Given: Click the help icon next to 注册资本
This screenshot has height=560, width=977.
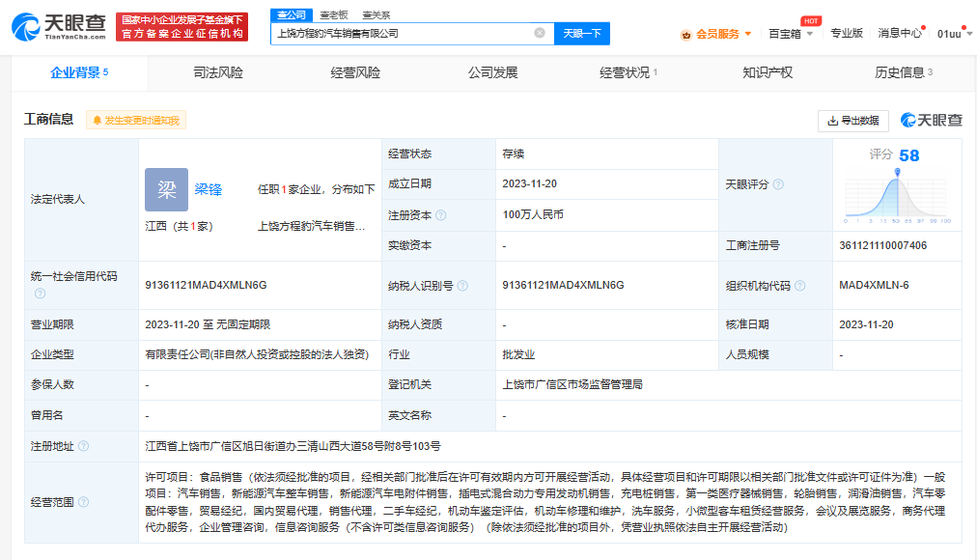Looking at the screenshot, I should pyautogui.click(x=441, y=215).
